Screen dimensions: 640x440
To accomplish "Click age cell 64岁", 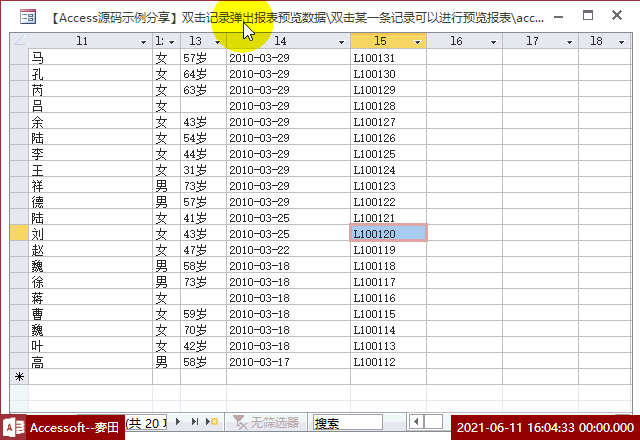I will tap(203, 74).
